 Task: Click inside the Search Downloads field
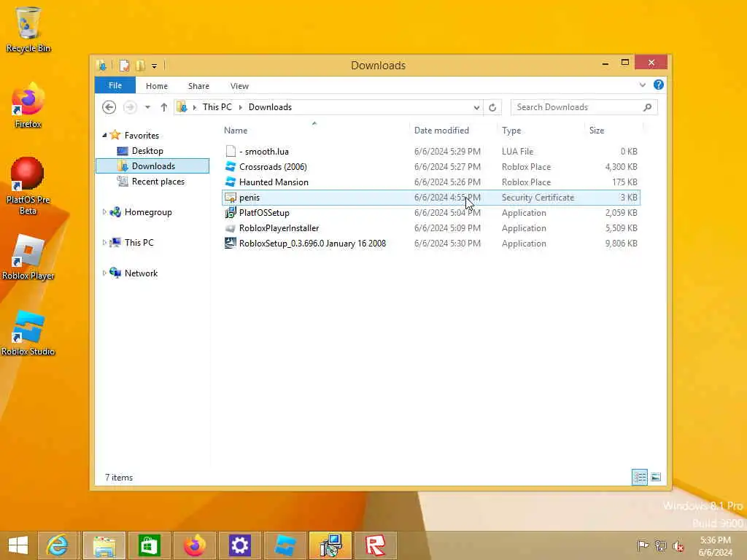click(x=576, y=107)
